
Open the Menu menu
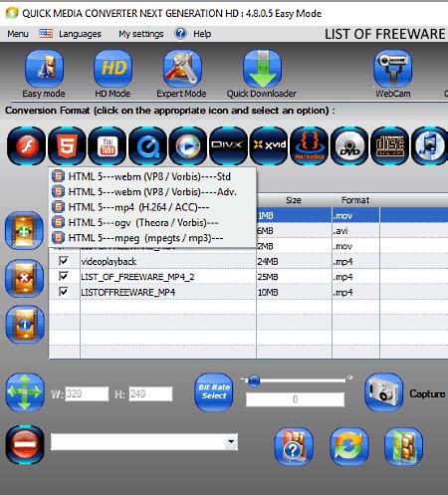pyautogui.click(x=18, y=34)
